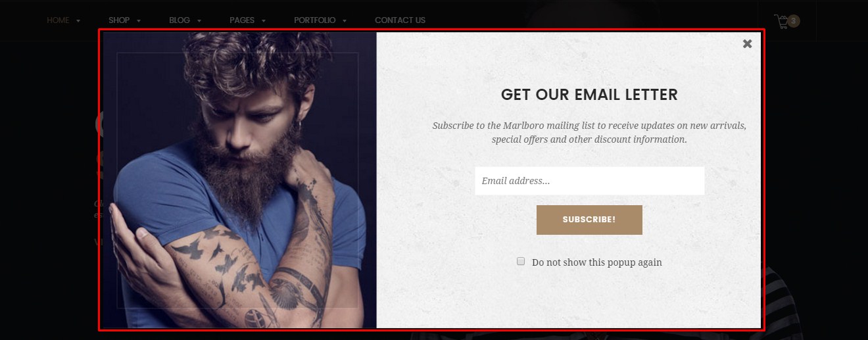Close the email newsletter popup

(x=747, y=44)
